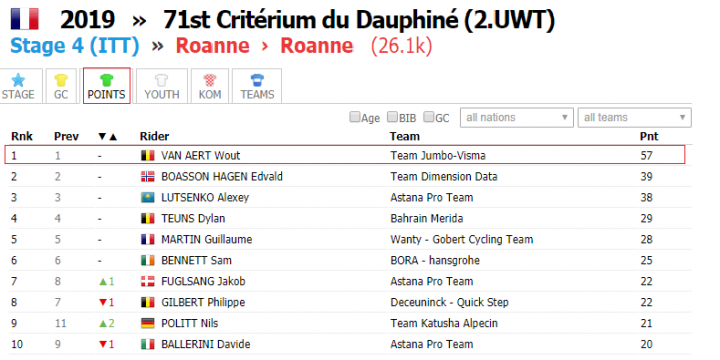Open rider LUTSENKO Alexey's page
The image size is (720, 360).
coord(205,198)
